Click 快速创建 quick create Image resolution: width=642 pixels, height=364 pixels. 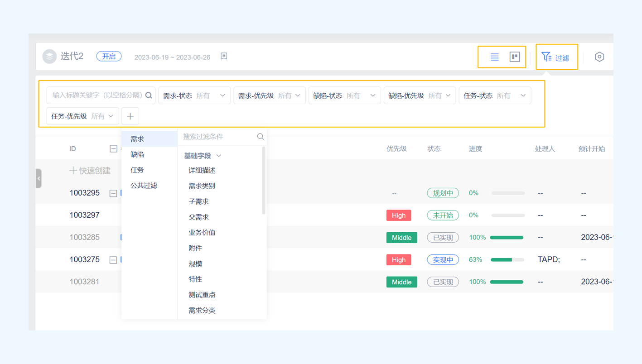click(x=90, y=171)
